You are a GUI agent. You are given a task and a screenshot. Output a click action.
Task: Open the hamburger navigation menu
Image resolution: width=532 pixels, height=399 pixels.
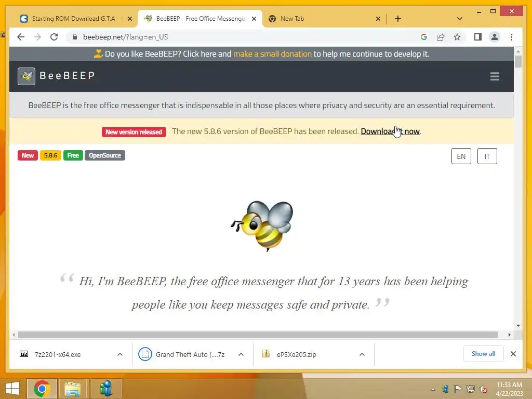(x=495, y=76)
